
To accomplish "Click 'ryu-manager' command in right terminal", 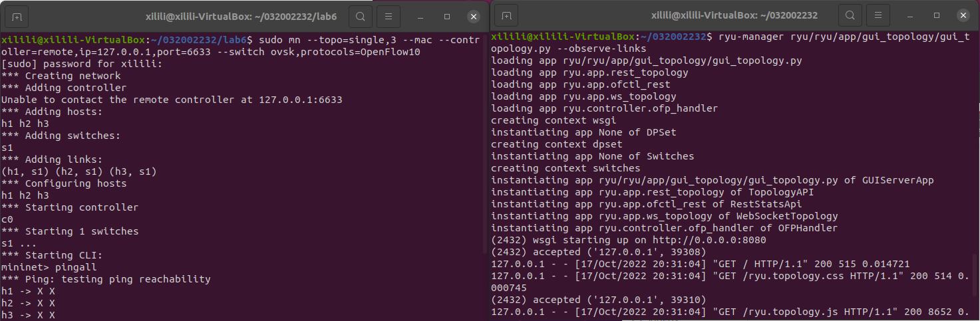I will pos(752,36).
